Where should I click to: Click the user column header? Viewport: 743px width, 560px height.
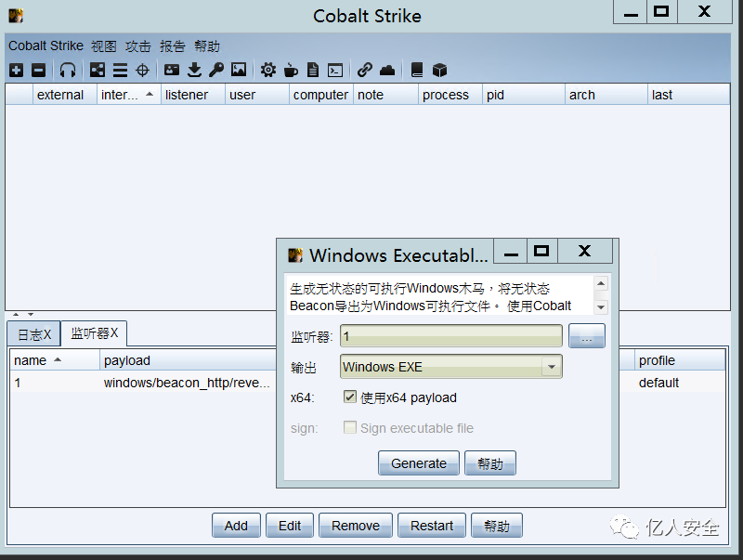click(x=257, y=95)
